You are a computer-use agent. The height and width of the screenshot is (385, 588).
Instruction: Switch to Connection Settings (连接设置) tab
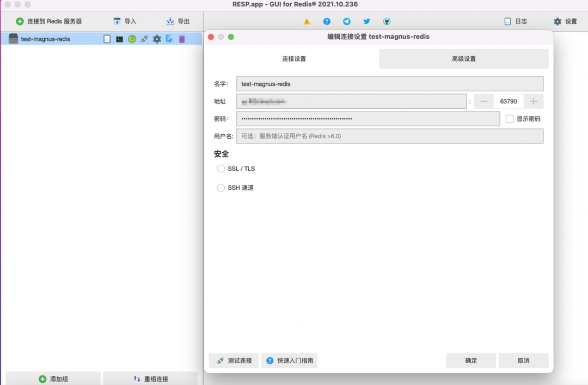point(294,59)
